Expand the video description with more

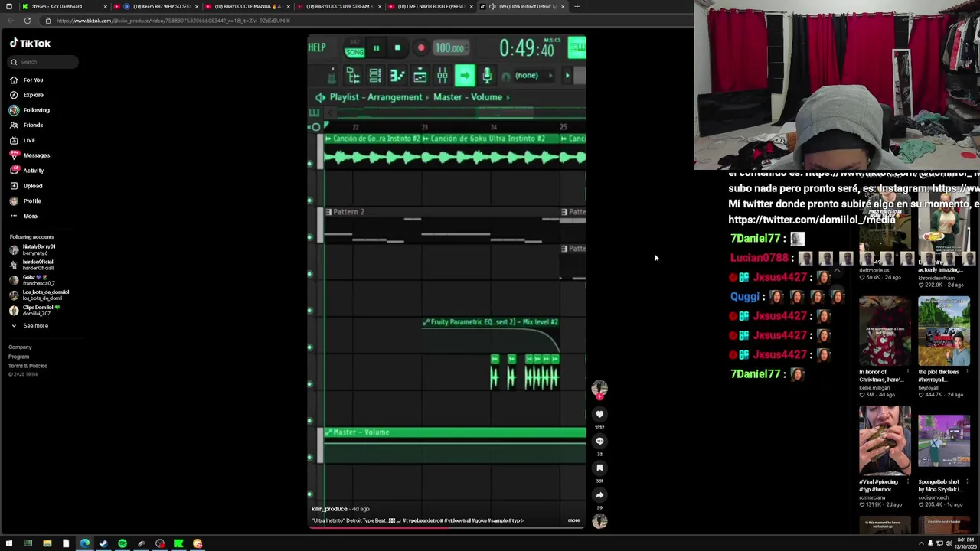pyautogui.click(x=573, y=520)
